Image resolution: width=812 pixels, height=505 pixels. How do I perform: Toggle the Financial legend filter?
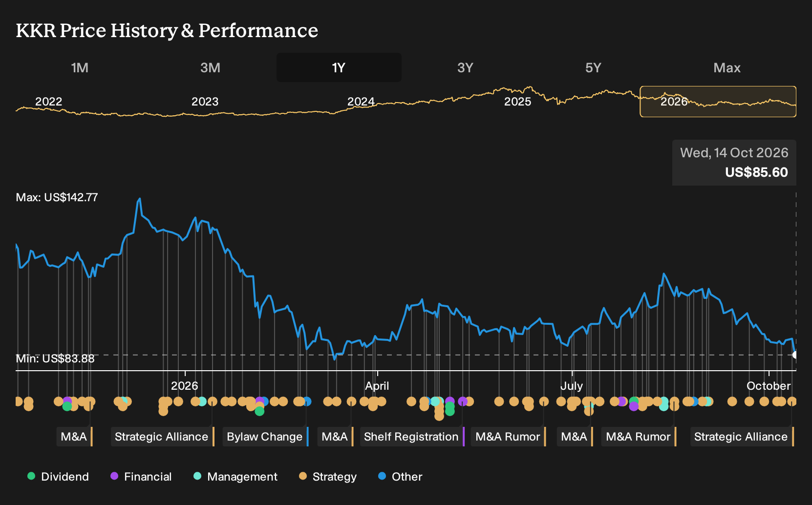[x=141, y=477]
